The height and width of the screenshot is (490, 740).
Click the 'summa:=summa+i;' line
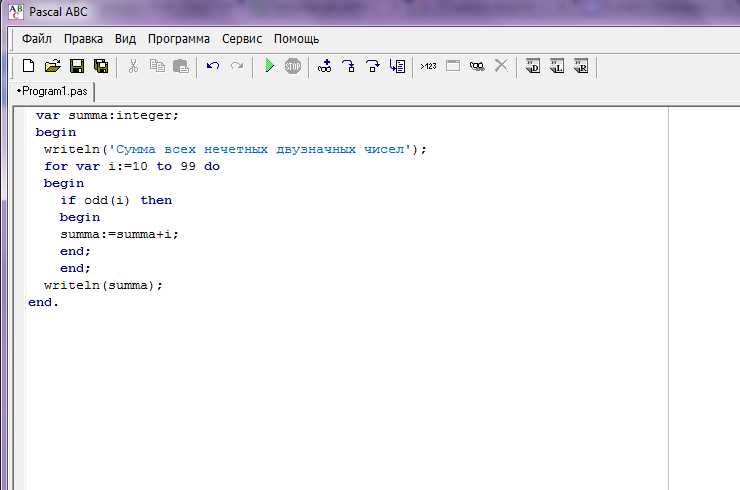[x=119, y=234]
